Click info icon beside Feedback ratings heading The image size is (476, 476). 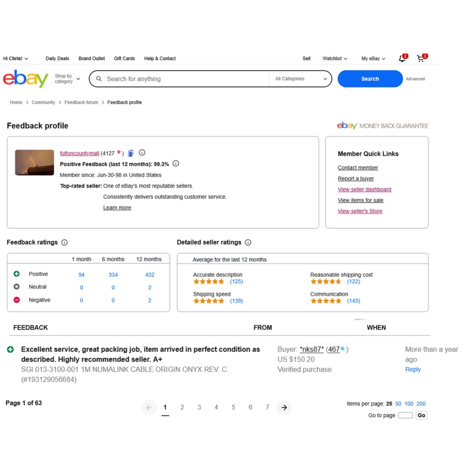coord(64,242)
